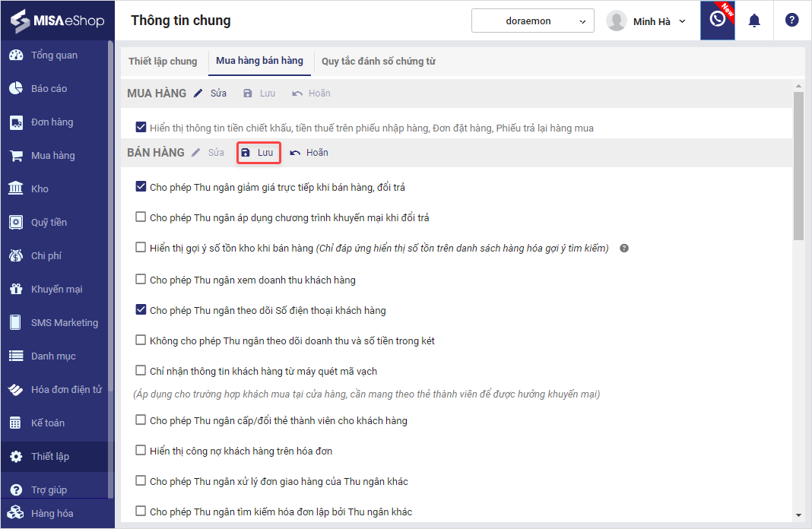Open Tổng quan dashboard icon
The width and height of the screenshot is (812, 529).
16,55
